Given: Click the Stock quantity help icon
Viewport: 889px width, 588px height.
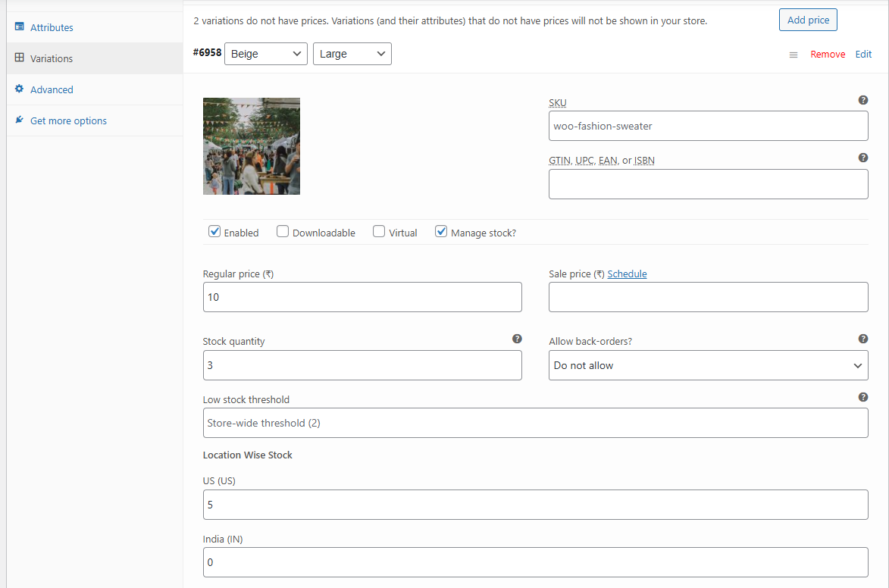Looking at the screenshot, I should click(517, 339).
